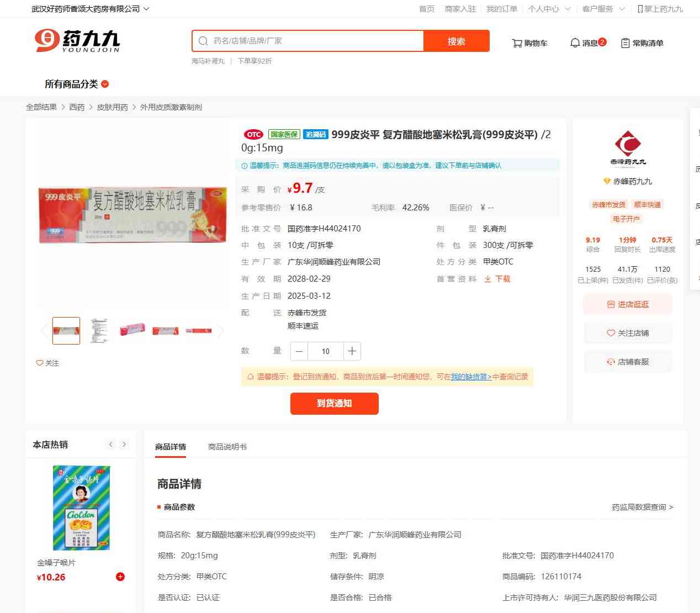Toggle the 关注 heart under product images
Image resolution: width=700 pixels, height=613 pixels.
[x=47, y=363]
